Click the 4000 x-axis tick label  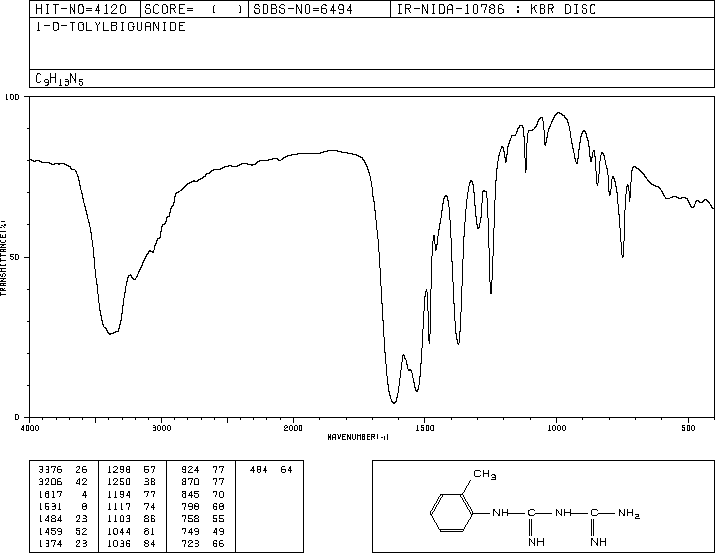(30, 428)
